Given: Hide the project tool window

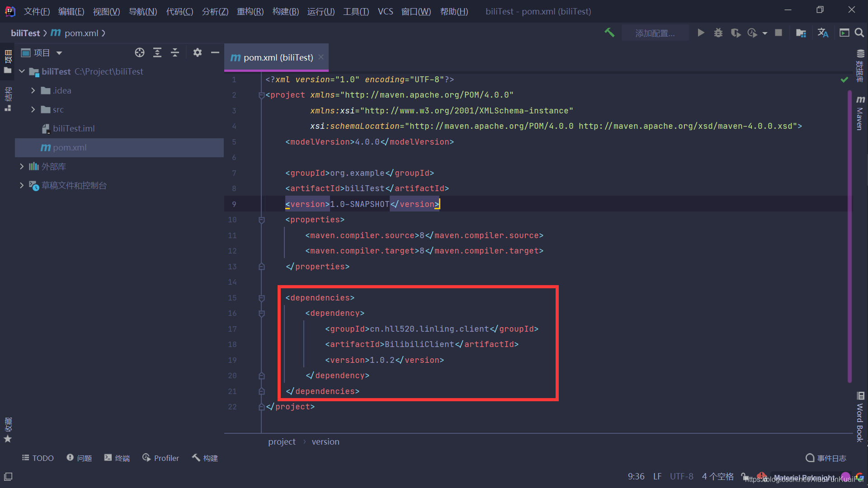Looking at the screenshot, I should pyautogui.click(x=215, y=52).
